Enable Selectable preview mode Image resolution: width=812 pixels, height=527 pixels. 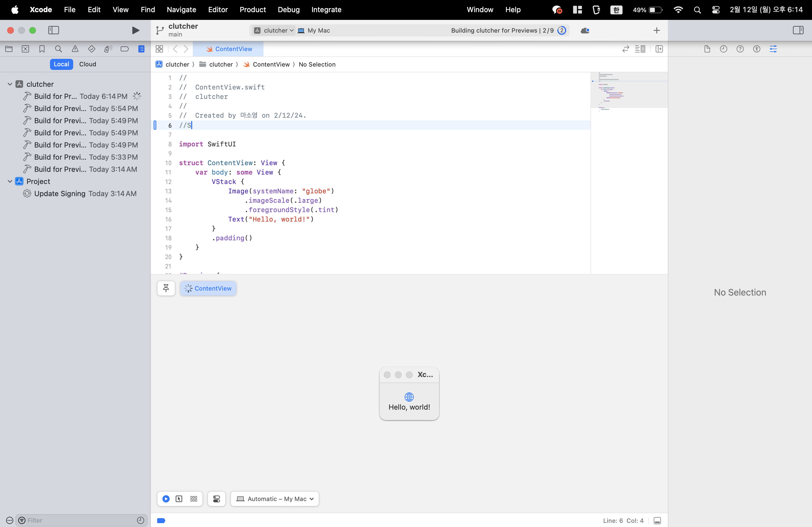pos(179,499)
